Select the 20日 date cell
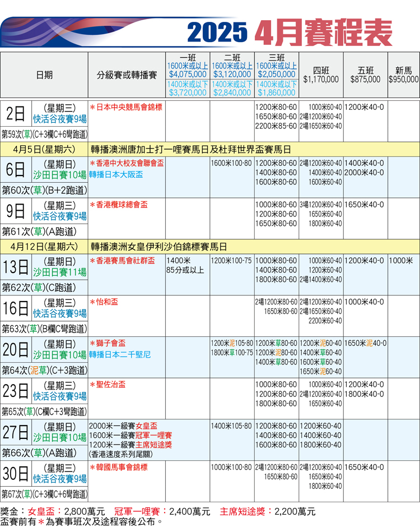The height and width of the screenshot is (527, 420). coord(16,350)
